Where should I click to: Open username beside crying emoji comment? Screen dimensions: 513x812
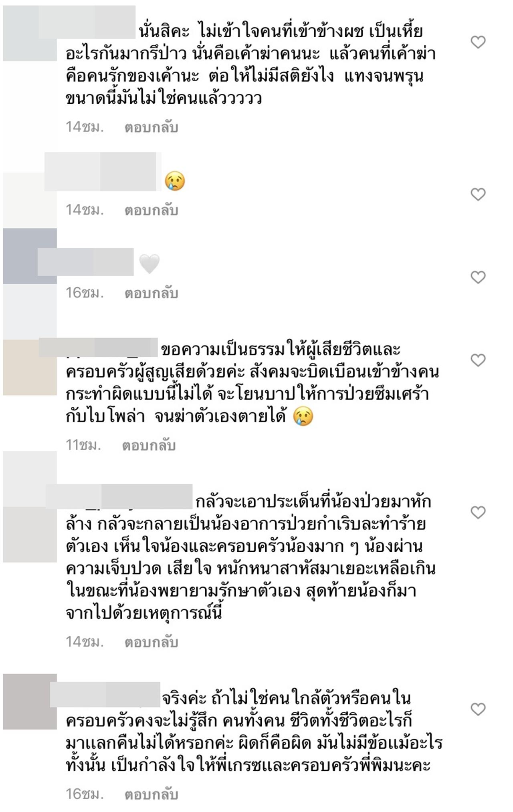[100, 172]
